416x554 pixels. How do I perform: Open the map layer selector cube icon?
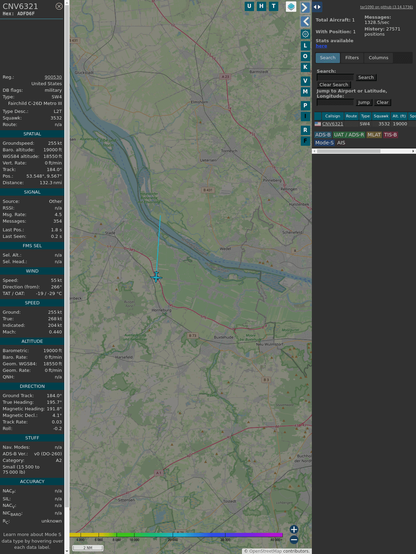click(x=291, y=7)
